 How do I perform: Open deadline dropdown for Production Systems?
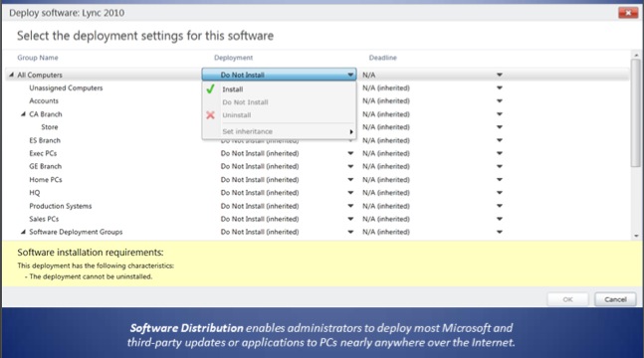coord(500,206)
